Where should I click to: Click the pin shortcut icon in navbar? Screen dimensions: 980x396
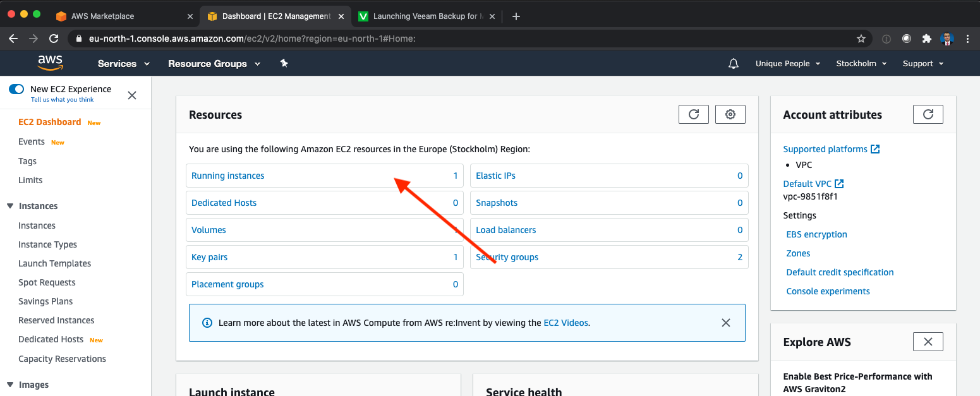[284, 63]
